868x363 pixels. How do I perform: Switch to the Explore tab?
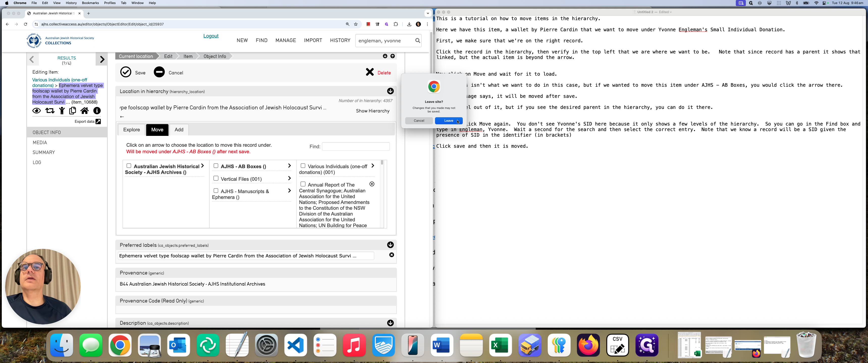click(x=131, y=130)
